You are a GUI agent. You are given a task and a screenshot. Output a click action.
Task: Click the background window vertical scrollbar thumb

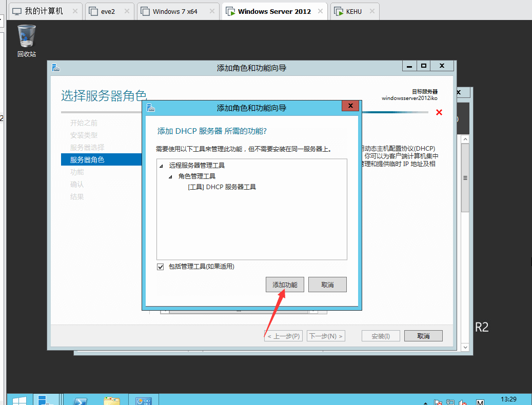click(465, 178)
